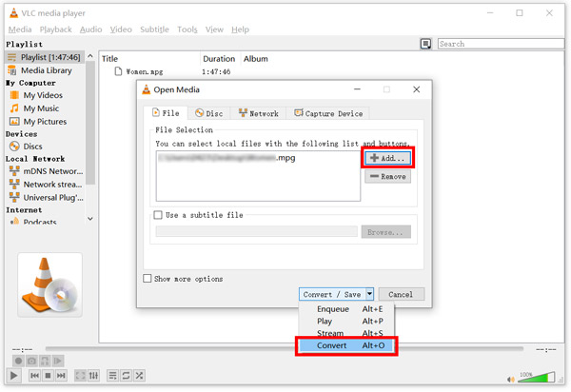Click the Add... file button
Image resolution: width=571 pixels, height=392 pixels.
388,158
